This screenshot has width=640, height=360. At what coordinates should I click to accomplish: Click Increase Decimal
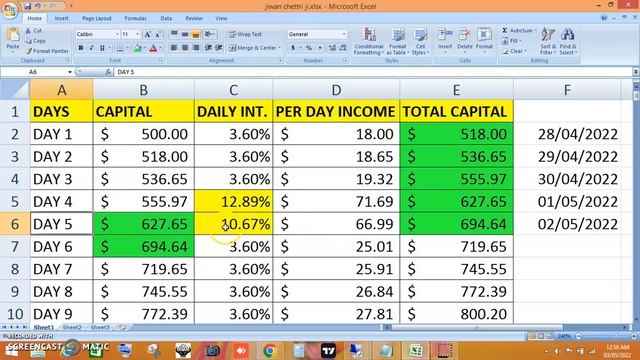pyautogui.click(x=332, y=48)
